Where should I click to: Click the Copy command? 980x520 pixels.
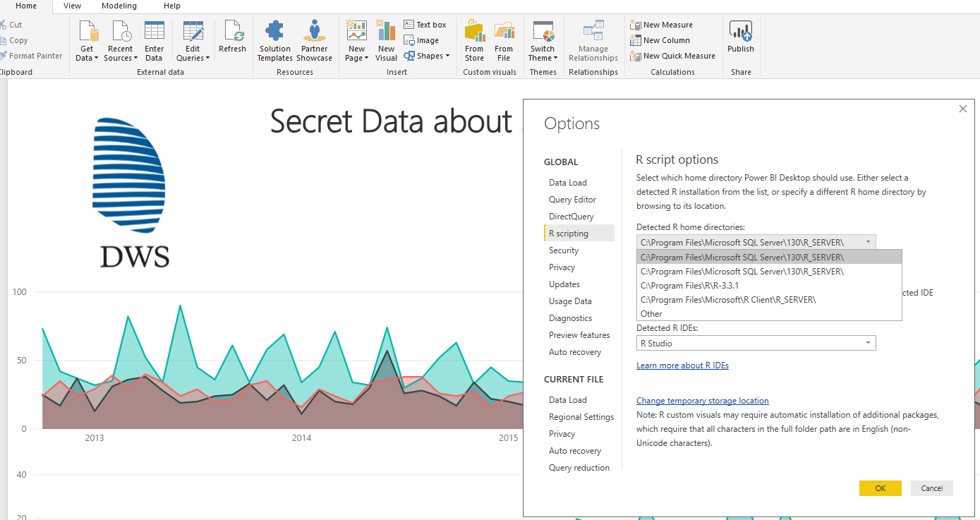point(13,40)
